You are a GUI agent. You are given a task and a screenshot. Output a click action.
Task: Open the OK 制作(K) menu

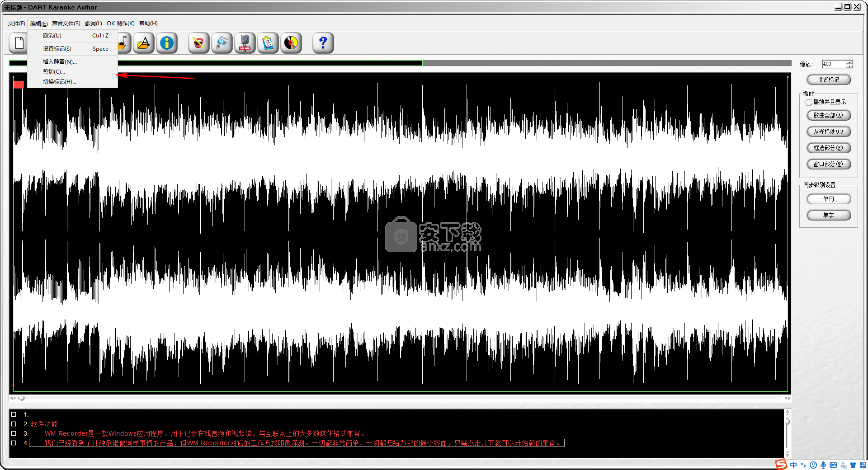pos(120,23)
